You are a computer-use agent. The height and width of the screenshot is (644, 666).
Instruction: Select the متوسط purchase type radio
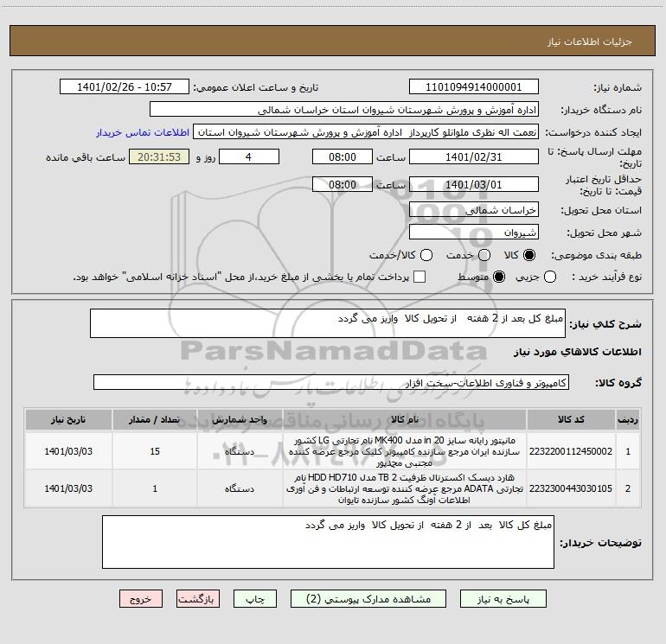(x=499, y=277)
